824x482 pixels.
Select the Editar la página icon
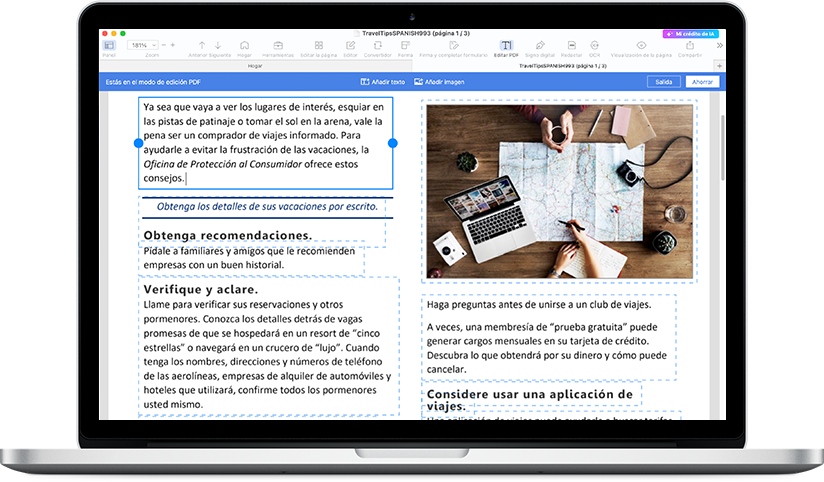[318, 46]
